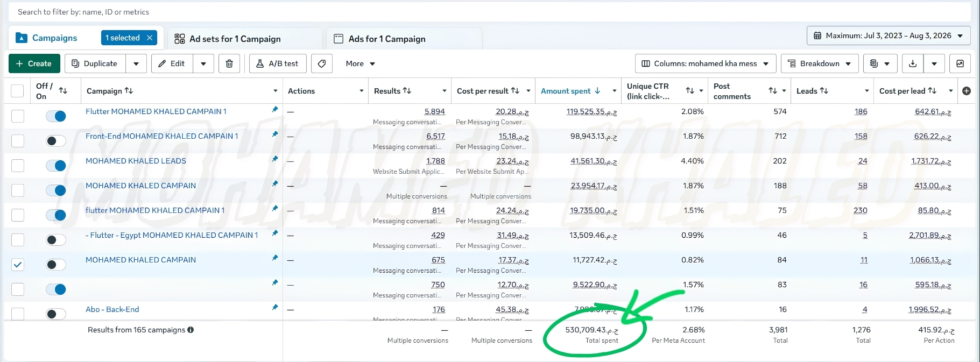Turn off flutter MOHAMED KHALED CAMPAIN 1 814 toggle
Screen dimensions: 980x362
(56, 215)
